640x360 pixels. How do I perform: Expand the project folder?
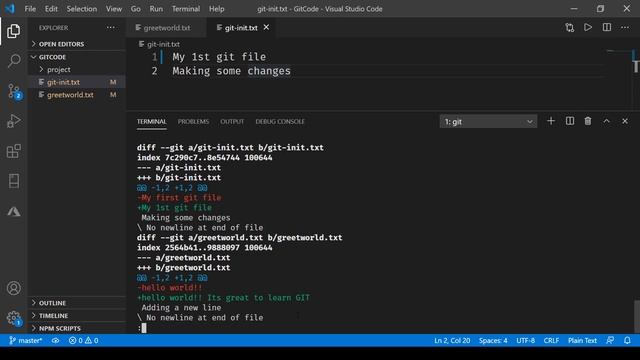click(x=77, y=70)
